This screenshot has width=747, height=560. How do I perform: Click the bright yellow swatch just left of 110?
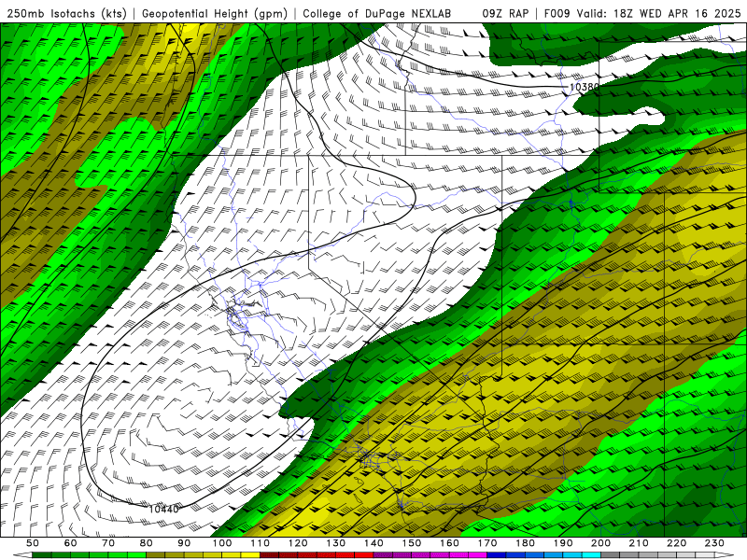pos(250,554)
